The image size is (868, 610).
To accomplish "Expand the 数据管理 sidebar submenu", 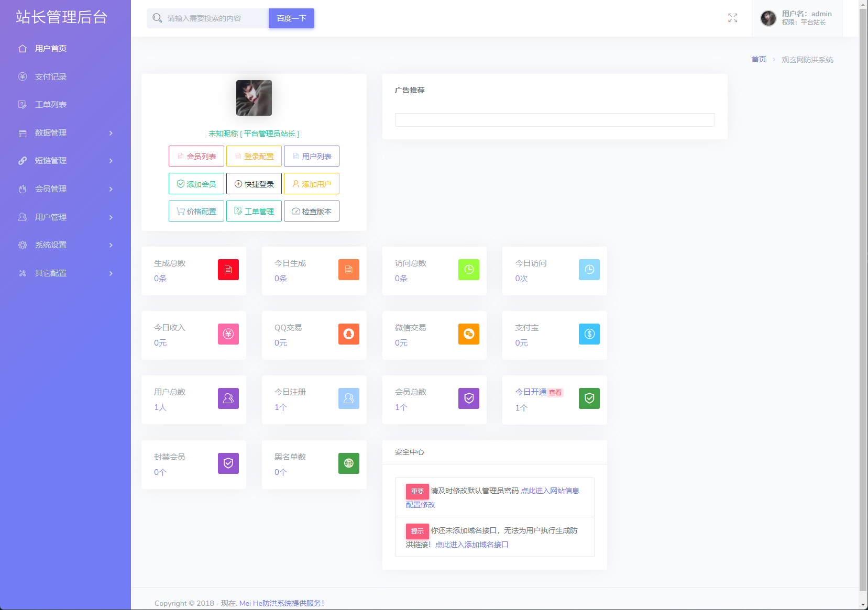I will 65,133.
